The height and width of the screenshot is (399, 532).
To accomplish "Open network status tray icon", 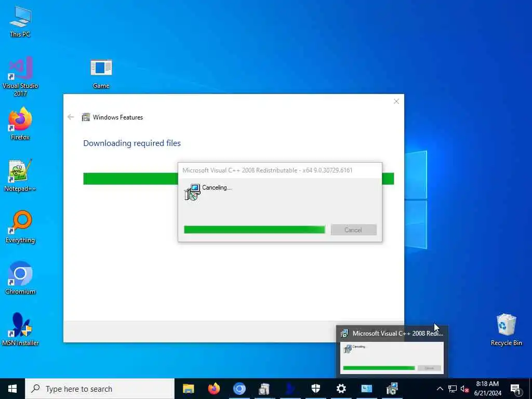I will pos(453,389).
